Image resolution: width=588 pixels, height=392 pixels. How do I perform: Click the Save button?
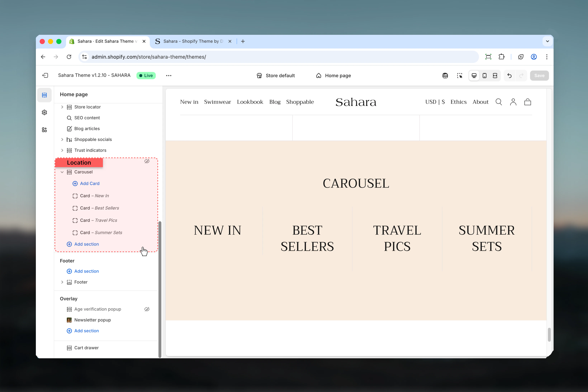pyautogui.click(x=539, y=75)
